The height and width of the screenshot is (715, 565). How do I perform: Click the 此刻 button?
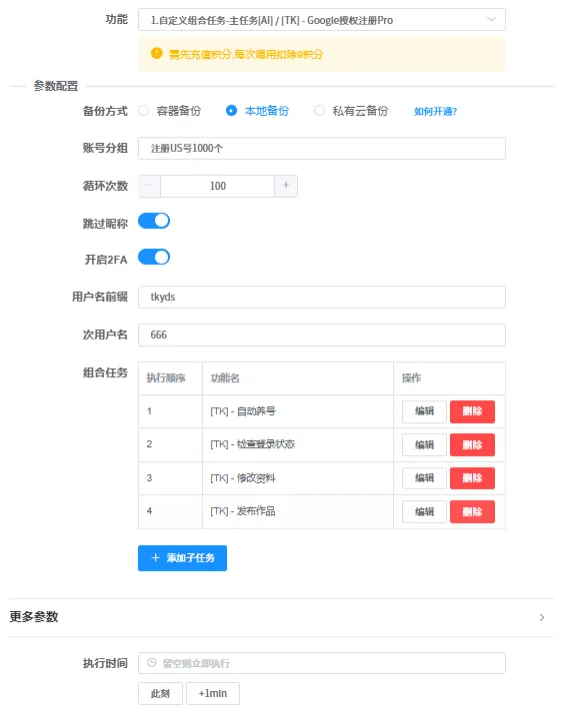160,694
